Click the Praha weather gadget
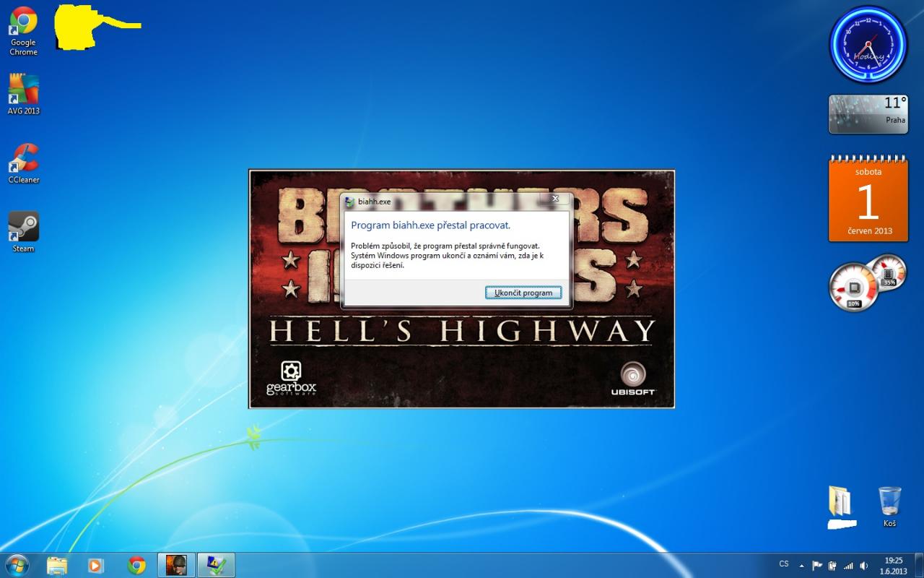The height and width of the screenshot is (578, 924). pos(868,114)
